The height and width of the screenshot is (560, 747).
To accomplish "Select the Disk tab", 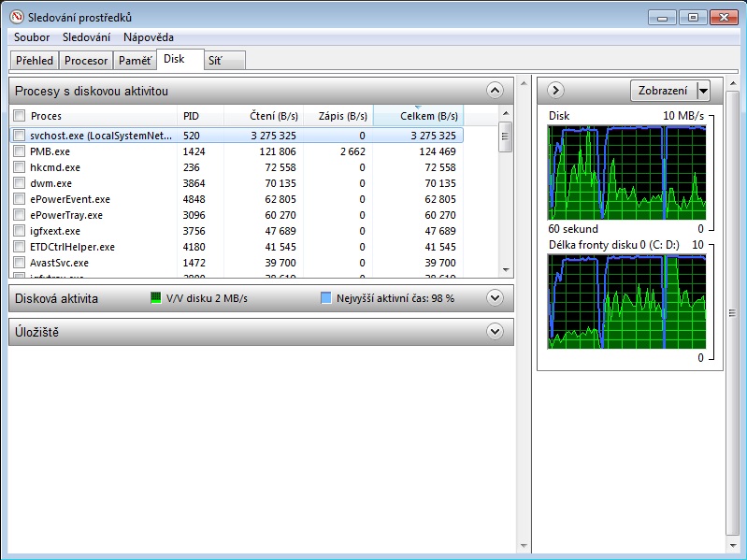I will click(x=180, y=59).
